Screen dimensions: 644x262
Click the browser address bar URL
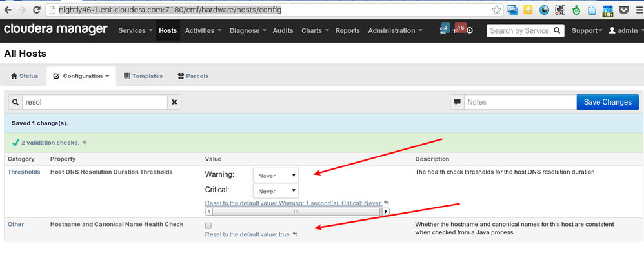pos(170,10)
